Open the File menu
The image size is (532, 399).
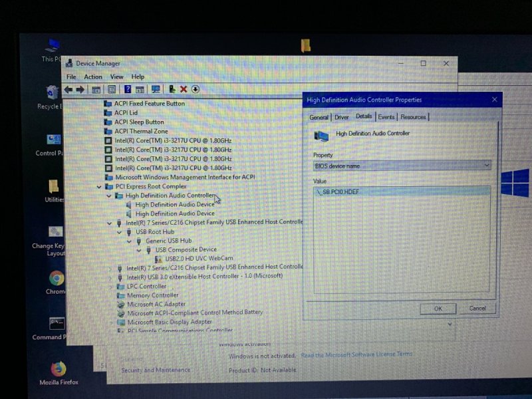(71, 77)
